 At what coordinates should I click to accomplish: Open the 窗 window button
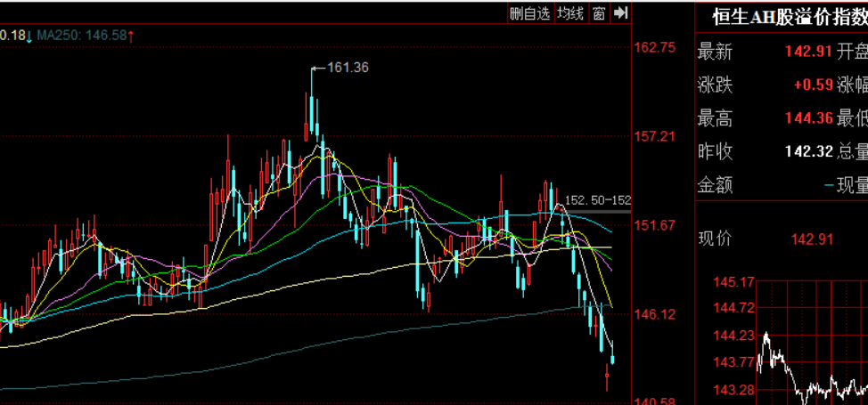point(598,13)
